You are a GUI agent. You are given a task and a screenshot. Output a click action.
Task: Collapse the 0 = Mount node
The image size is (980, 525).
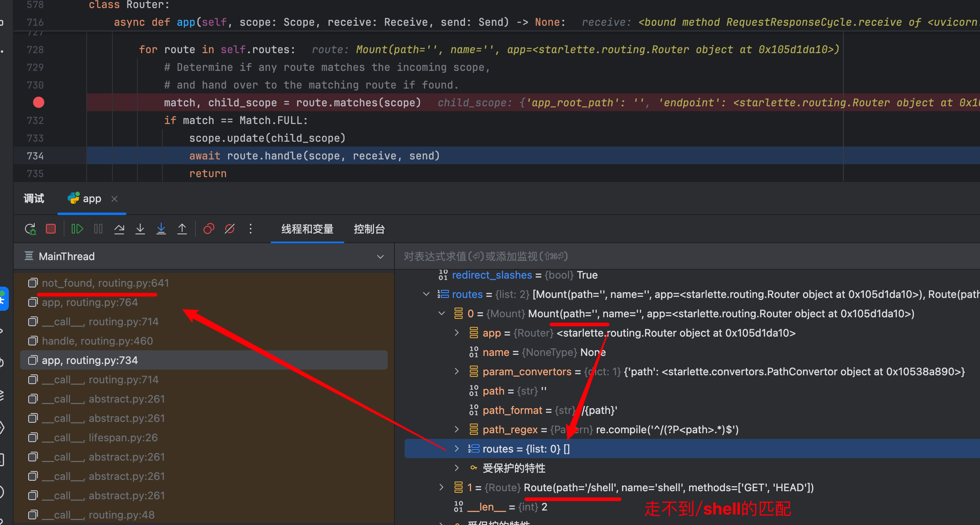tap(442, 314)
